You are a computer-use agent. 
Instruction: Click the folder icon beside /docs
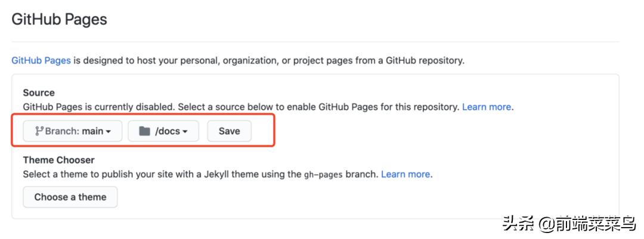click(x=144, y=131)
